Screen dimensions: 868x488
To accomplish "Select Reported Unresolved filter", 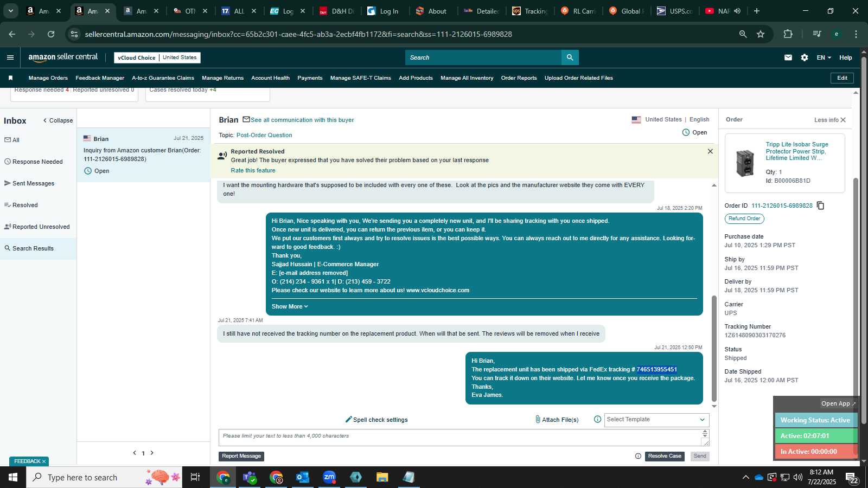I will [x=38, y=227].
